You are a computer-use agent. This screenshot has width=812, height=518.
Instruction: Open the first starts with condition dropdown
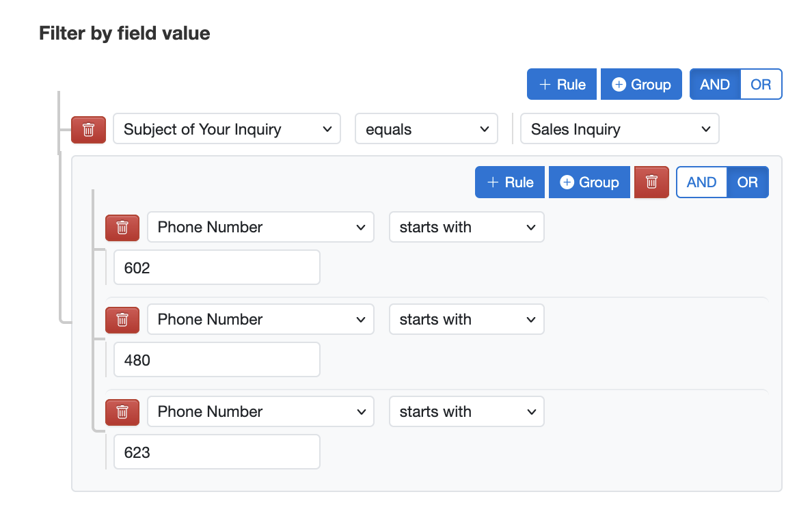(x=467, y=227)
